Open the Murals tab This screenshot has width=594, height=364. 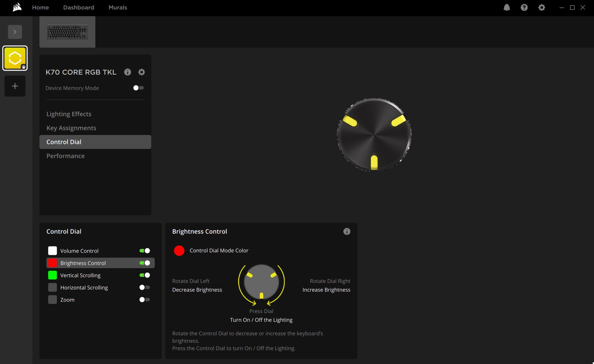click(118, 7)
